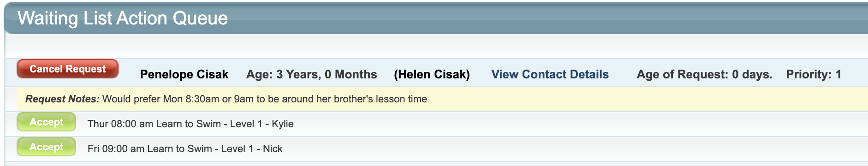Accept the Thur 08:00 am Kylie class
Screen dimensions: 868x166
(46, 122)
